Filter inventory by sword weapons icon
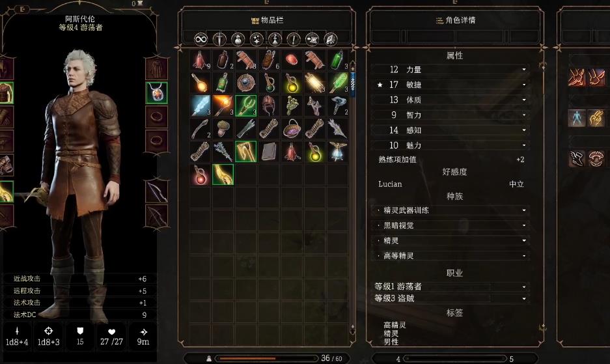Viewport: 610px width, 364px height. coord(219,39)
